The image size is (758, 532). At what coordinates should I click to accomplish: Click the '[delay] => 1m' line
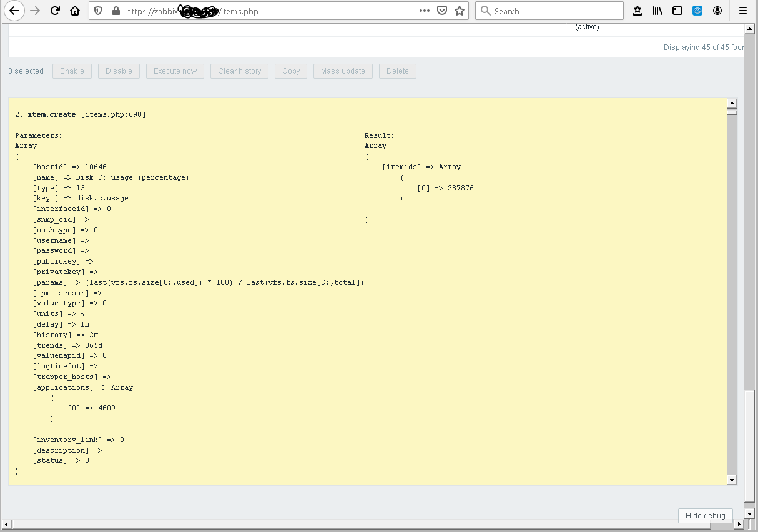tap(61, 324)
